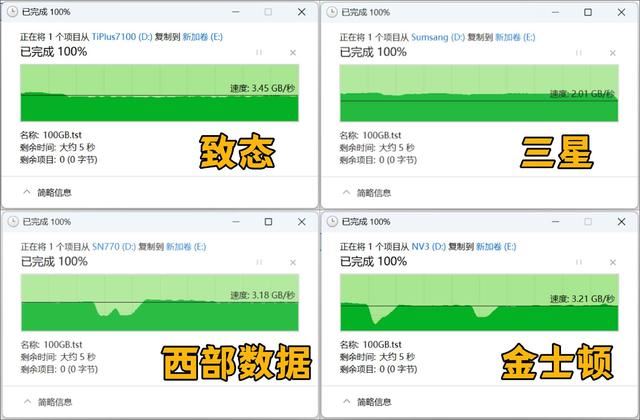The height and width of the screenshot is (420, 640).
Task: Click 剩余项目 0 (0 字节) in NV3 window
Action: (x=379, y=369)
